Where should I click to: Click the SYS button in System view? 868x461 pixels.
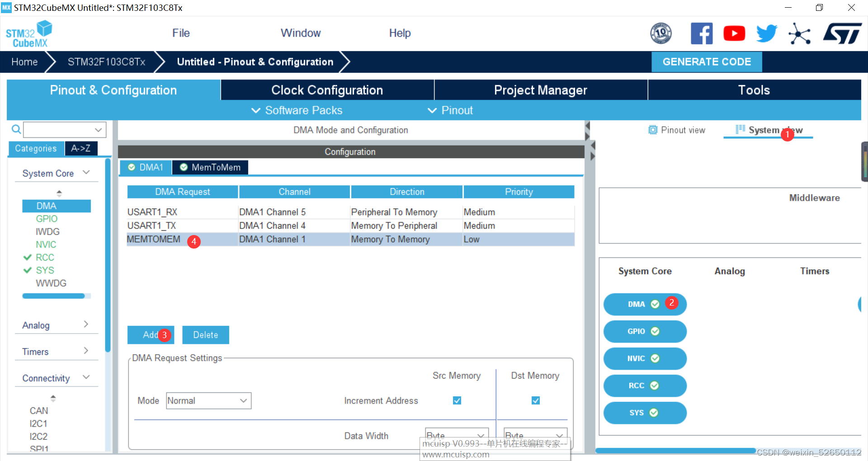click(645, 413)
